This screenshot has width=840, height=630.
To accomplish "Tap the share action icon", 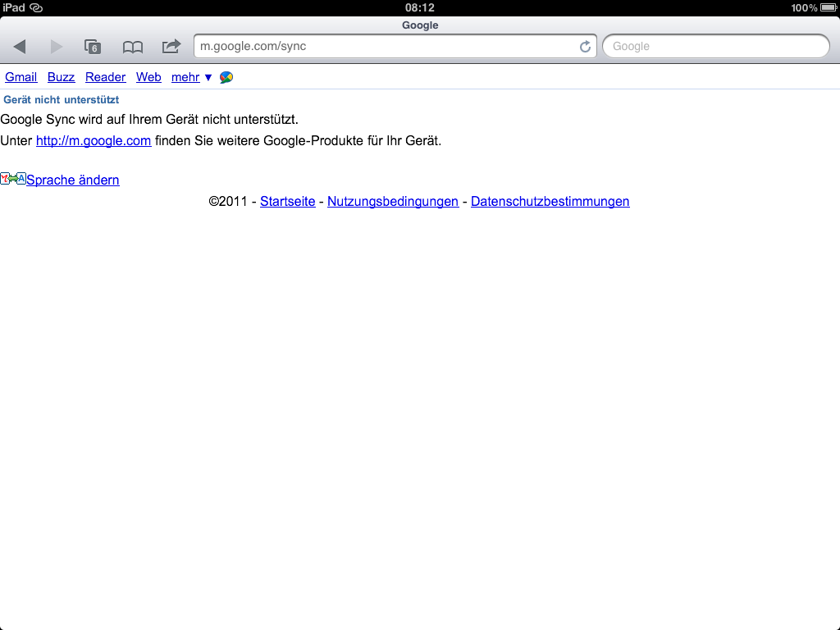I will (x=171, y=46).
